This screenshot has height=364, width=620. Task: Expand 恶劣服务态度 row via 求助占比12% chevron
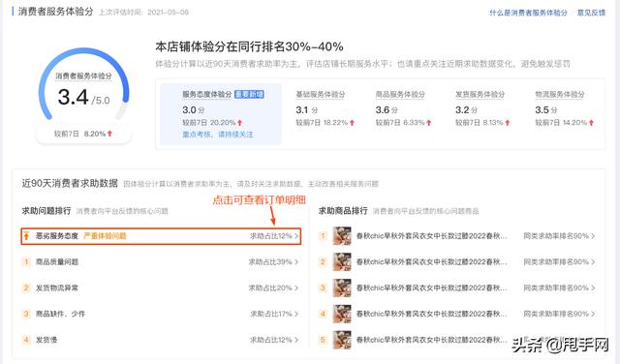click(x=296, y=236)
